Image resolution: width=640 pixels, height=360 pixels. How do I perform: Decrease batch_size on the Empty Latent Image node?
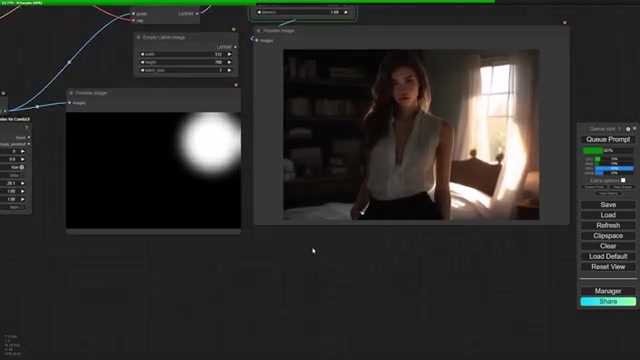pos(142,70)
